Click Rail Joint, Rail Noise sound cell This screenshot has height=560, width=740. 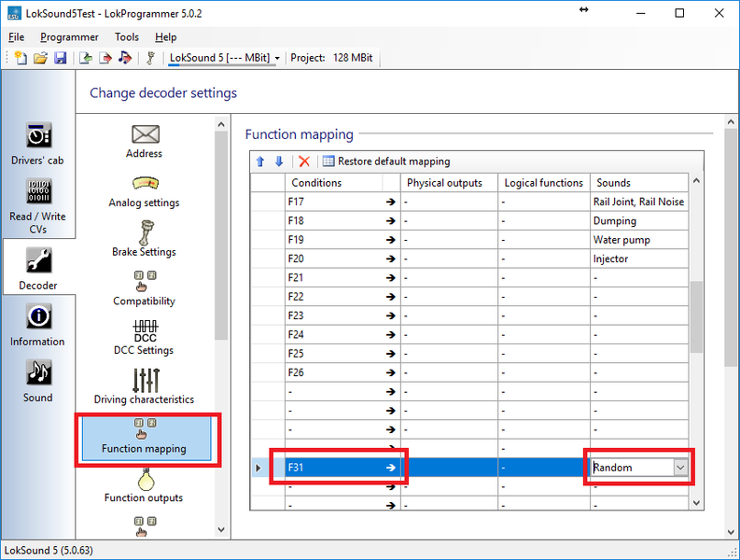(x=639, y=202)
